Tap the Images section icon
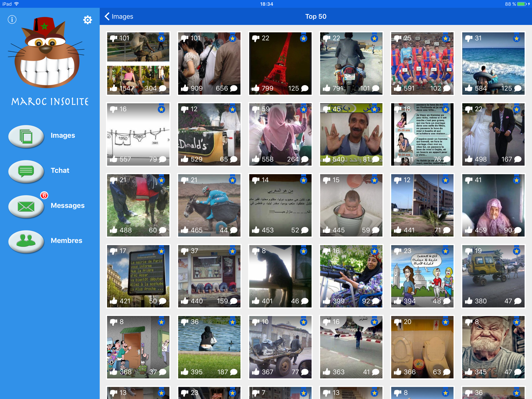 26,136
